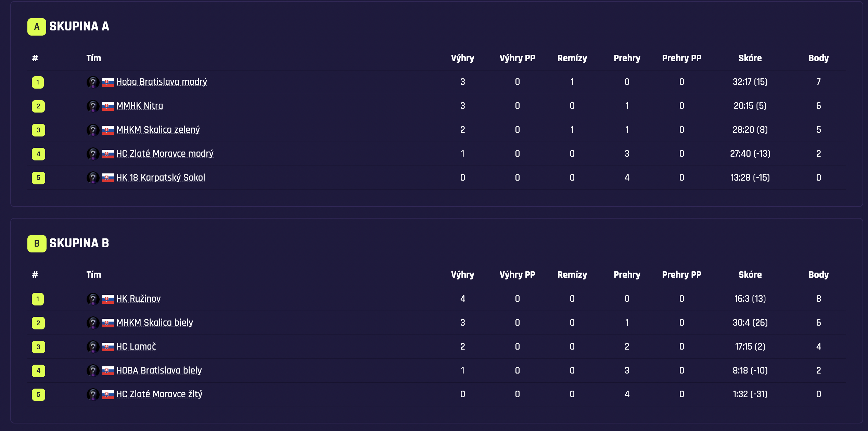This screenshot has height=431, width=868.
Task: Click placeholder logo icon beside HC Lamač
Action: click(x=93, y=347)
